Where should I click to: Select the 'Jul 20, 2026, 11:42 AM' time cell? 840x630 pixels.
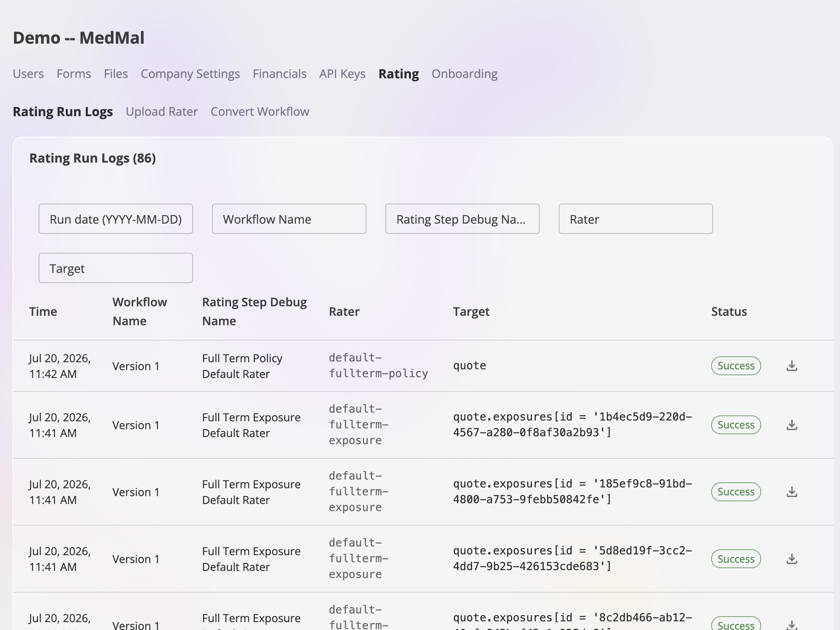pos(60,366)
